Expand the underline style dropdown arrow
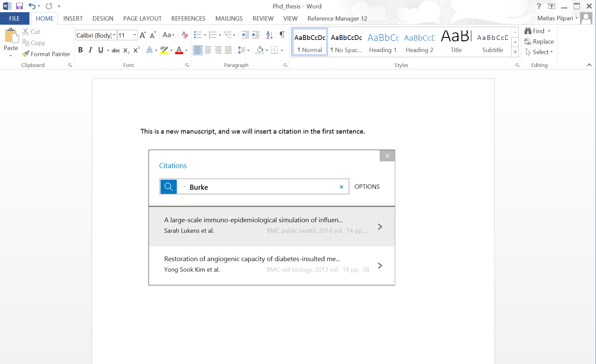The width and height of the screenshot is (596, 364). click(108, 50)
